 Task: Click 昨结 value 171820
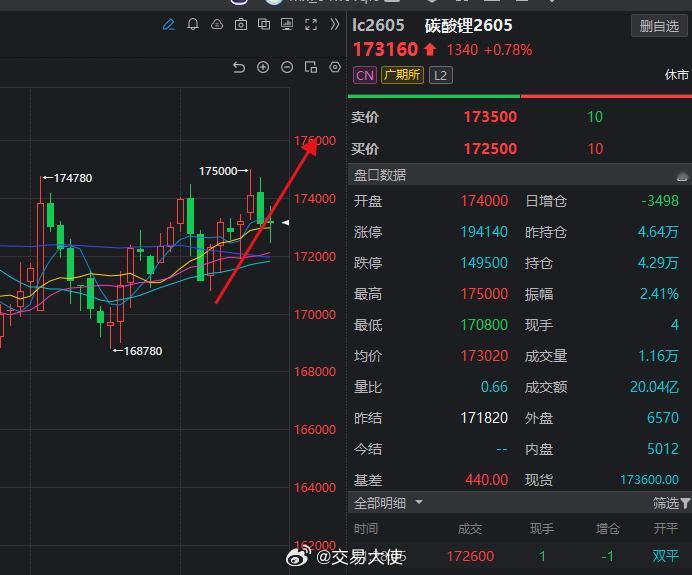tap(484, 418)
